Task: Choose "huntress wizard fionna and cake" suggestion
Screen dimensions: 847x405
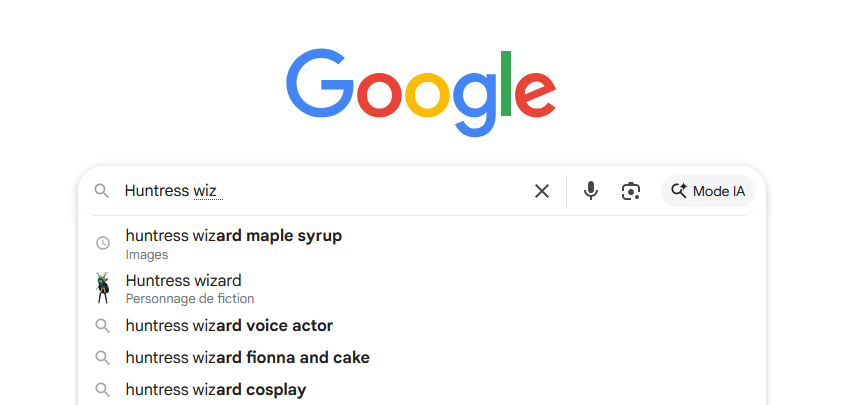Action: (247, 357)
